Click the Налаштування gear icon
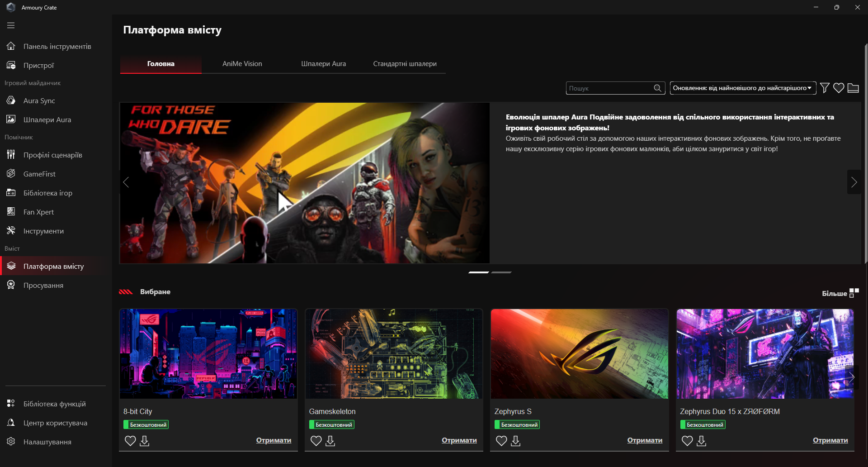Screen dimensions: 868x467 tap(11, 442)
